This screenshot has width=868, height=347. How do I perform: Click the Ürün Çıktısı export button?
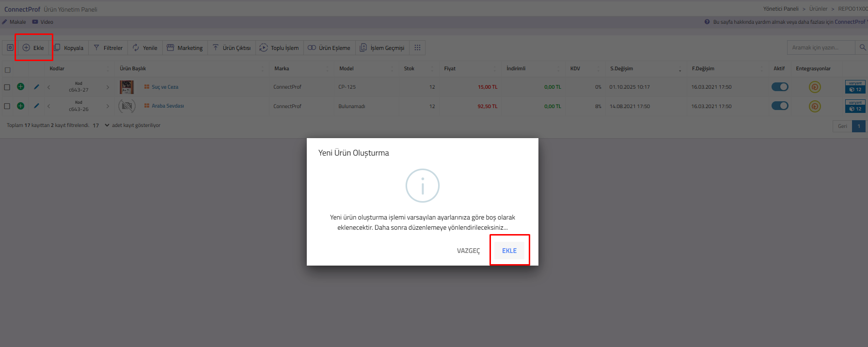pyautogui.click(x=232, y=47)
